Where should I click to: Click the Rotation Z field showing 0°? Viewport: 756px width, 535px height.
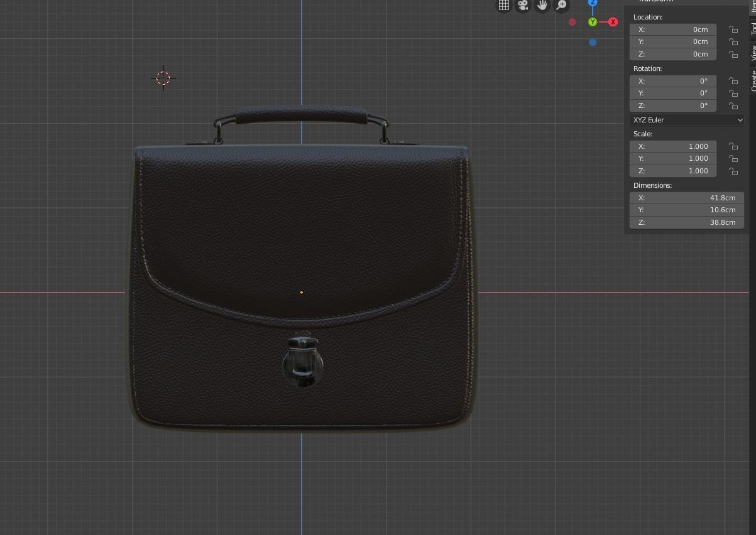673,105
